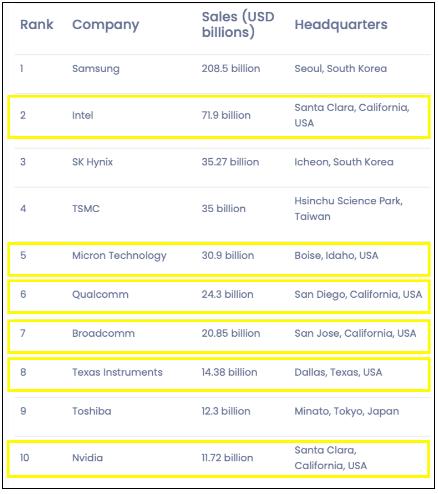This screenshot has height=494, width=438.
Task: Click Hsinchu Science Park, Taiwan text
Action: tap(349, 209)
